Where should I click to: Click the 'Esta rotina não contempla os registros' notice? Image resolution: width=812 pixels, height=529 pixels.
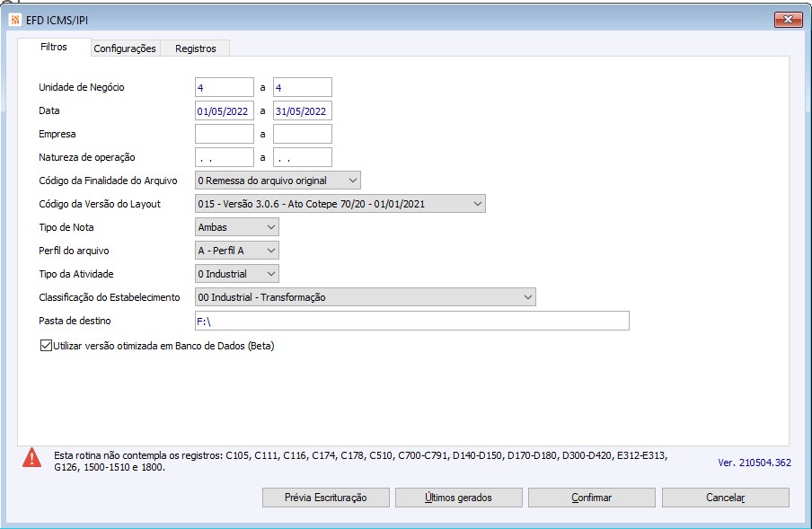[x=360, y=461]
